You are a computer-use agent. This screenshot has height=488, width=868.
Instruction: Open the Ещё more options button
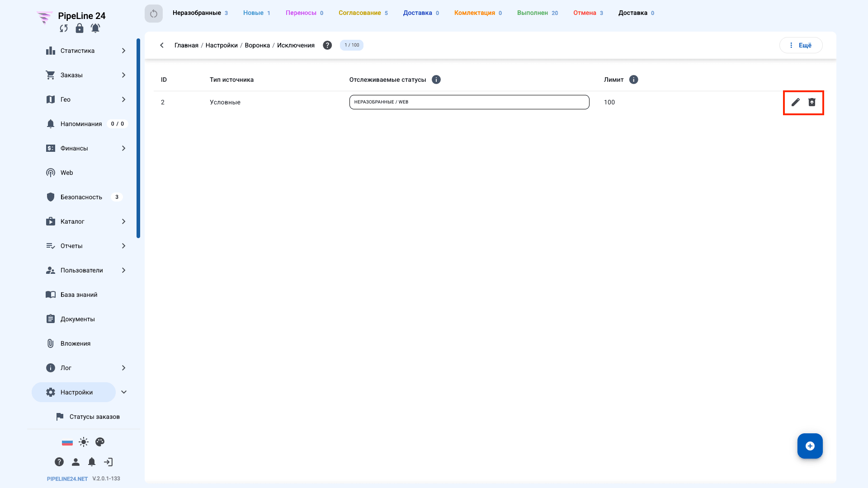801,45
